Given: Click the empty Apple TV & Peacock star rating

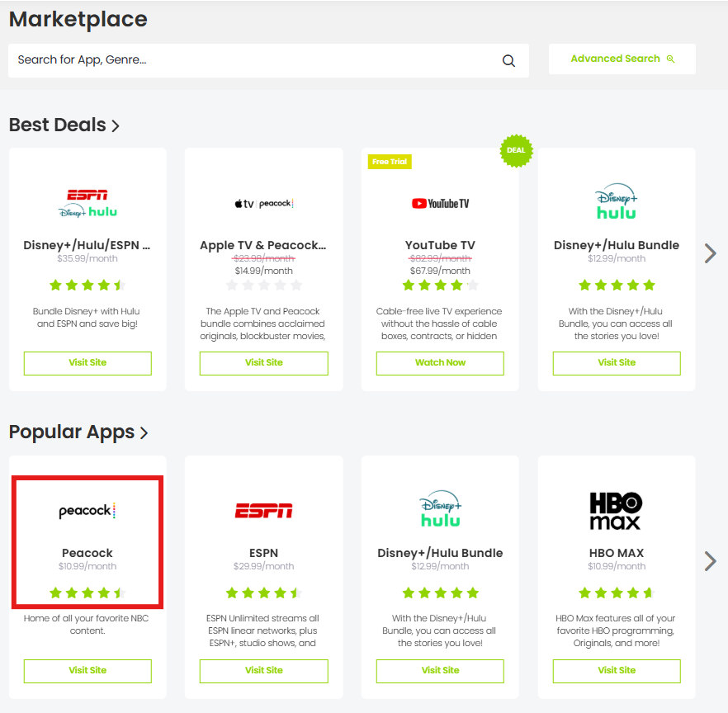Looking at the screenshot, I should click(263, 286).
